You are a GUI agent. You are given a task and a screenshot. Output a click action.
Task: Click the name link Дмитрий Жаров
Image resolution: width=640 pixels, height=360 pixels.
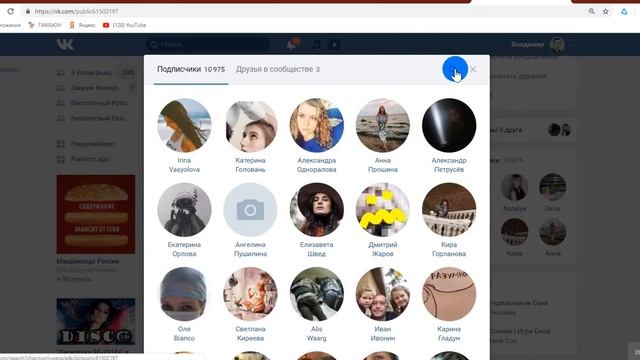pyautogui.click(x=382, y=249)
